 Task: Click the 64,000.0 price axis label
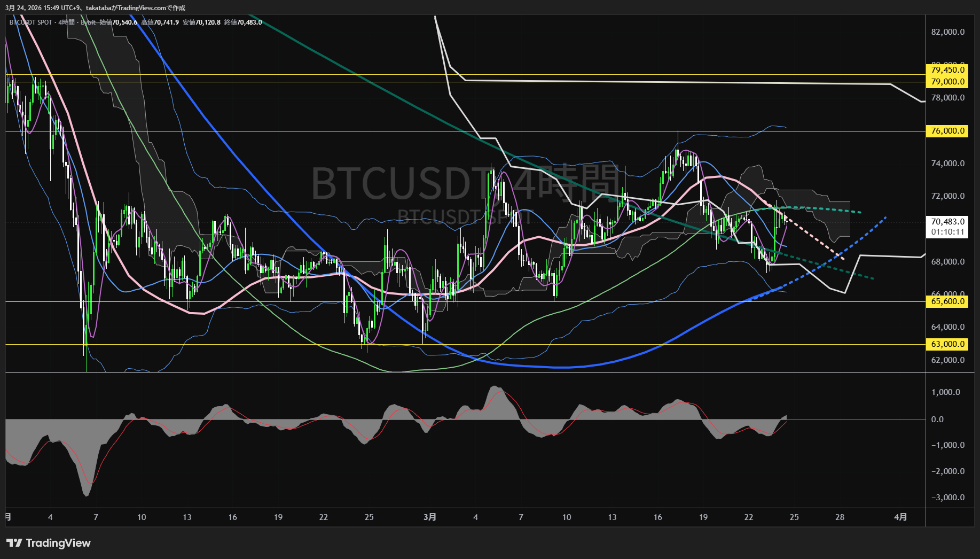(x=948, y=327)
